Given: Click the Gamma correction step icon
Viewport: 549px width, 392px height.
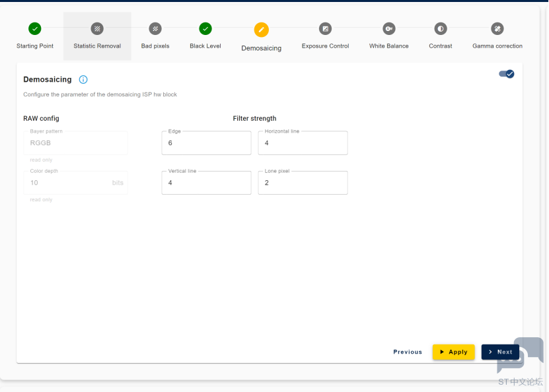Looking at the screenshot, I should pos(497,28).
